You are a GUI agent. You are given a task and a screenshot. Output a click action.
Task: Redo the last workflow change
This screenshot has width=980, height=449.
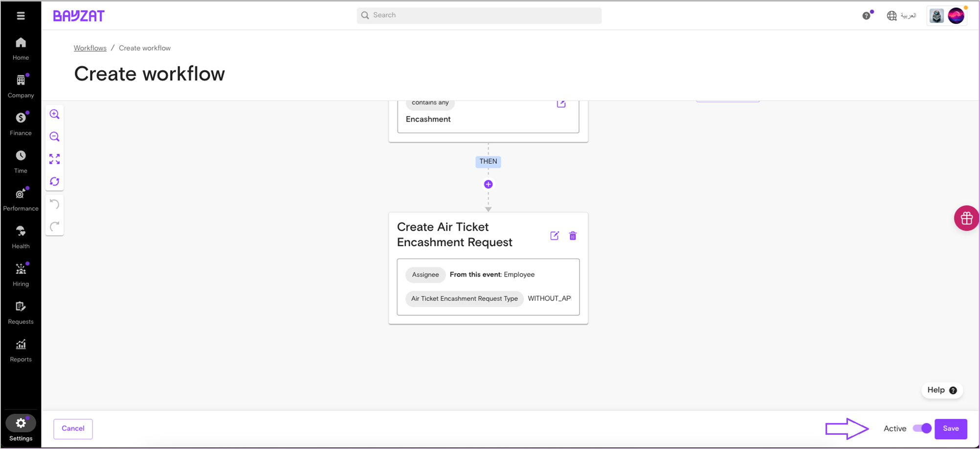pyautogui.click(x=54, y=226)
